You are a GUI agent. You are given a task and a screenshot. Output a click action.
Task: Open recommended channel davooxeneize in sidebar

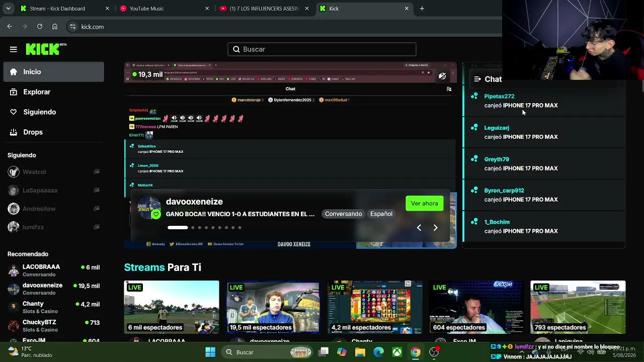pos(54,289)
